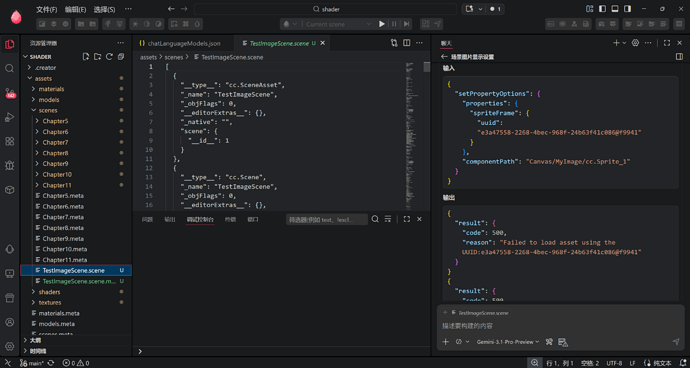The width and height of the screenshot is (690, 368).
Task: Go back from 场景图片显示设置 chat
Action: click(444, 57)
